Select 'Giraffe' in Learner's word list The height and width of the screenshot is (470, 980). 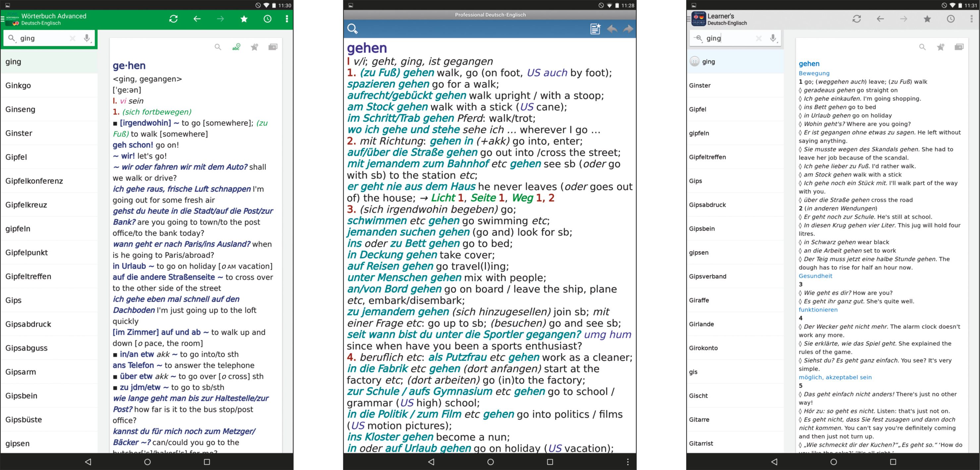tap(699, 300)
